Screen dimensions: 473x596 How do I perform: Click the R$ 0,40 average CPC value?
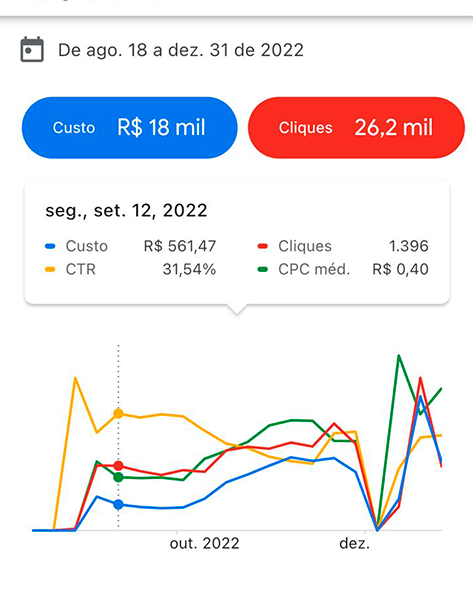click(400, 269)
